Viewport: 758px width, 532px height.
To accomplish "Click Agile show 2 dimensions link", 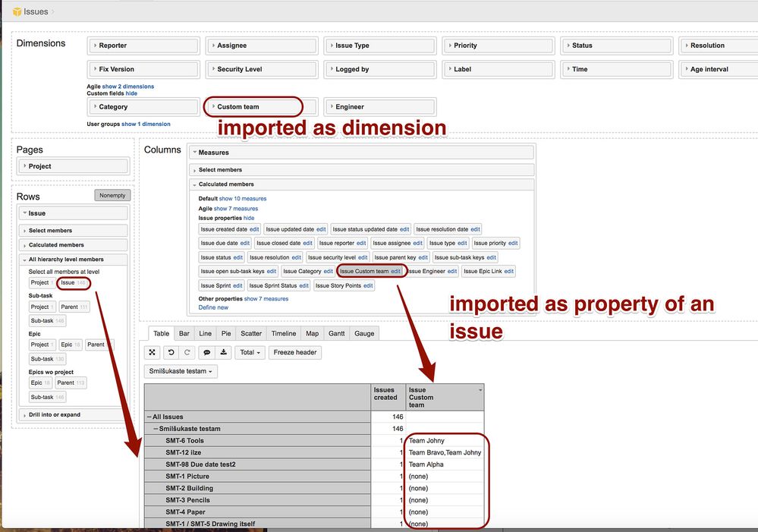I will [128, 87].
